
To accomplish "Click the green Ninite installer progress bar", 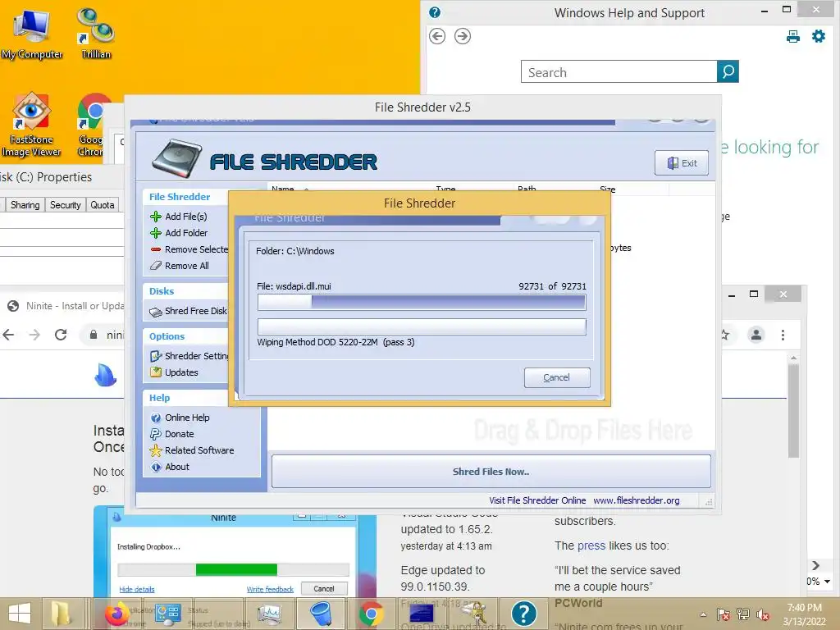I will click(236, 569).
